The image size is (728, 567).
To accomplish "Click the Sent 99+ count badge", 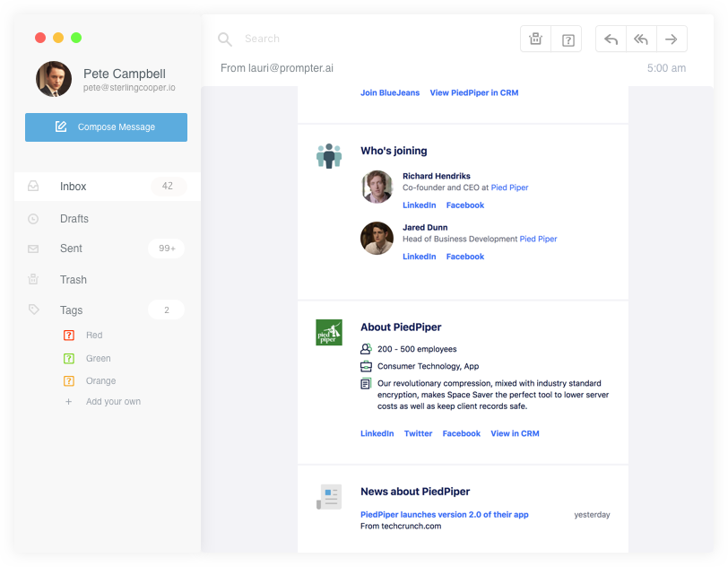I will click(x=167, y=249).
